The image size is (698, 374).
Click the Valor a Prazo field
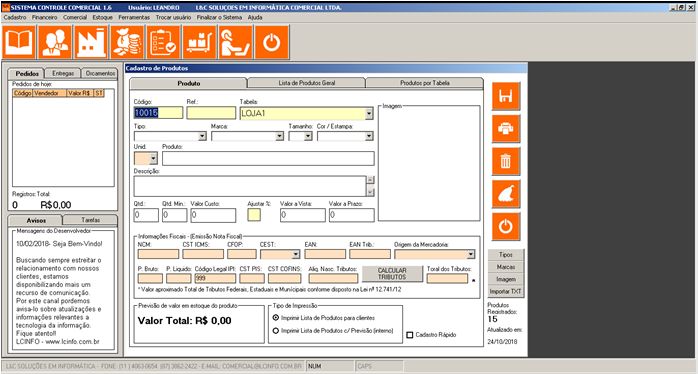[x=352, y=215]
